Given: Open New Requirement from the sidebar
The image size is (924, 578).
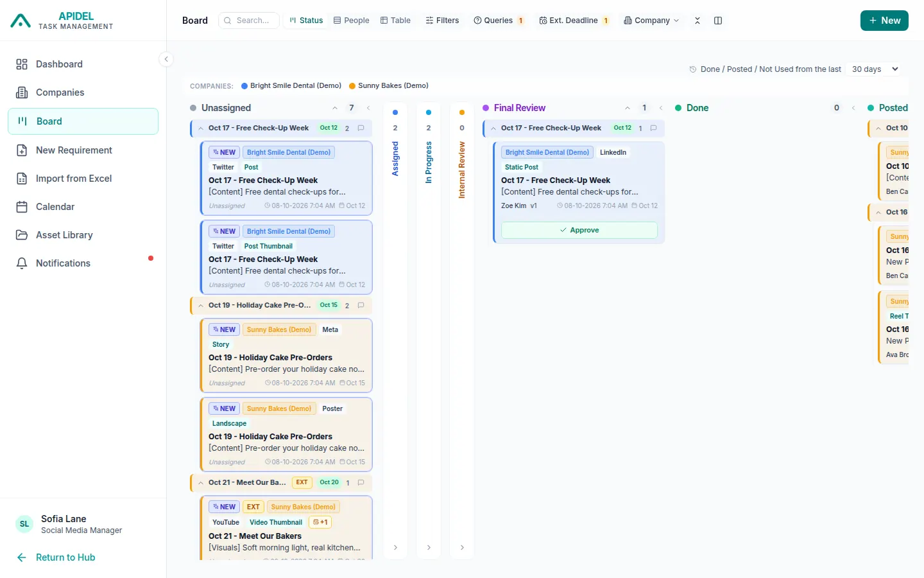Looking at the screenshot, I should coord(83,150).
